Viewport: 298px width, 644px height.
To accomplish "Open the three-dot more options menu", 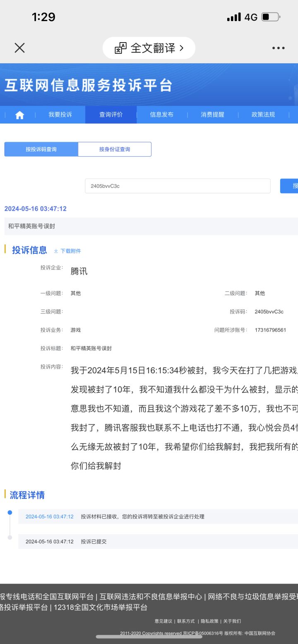I will point(278,48).
